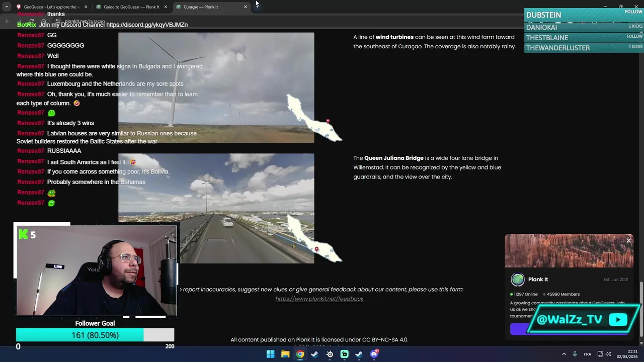
Task: Click the THESTBLAINE entry in overlay
Action: click(x=584, y=38)
